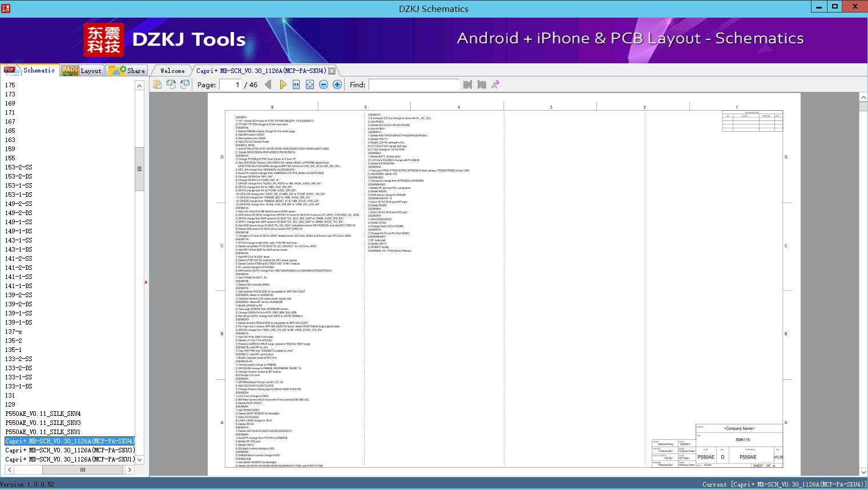This screenshot has height=490, width=868.
Task: Select file 173 in the list
Action: (10, 94)
